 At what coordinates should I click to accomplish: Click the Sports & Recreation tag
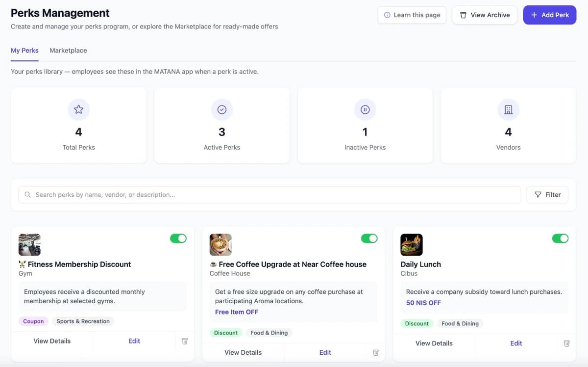83,321
